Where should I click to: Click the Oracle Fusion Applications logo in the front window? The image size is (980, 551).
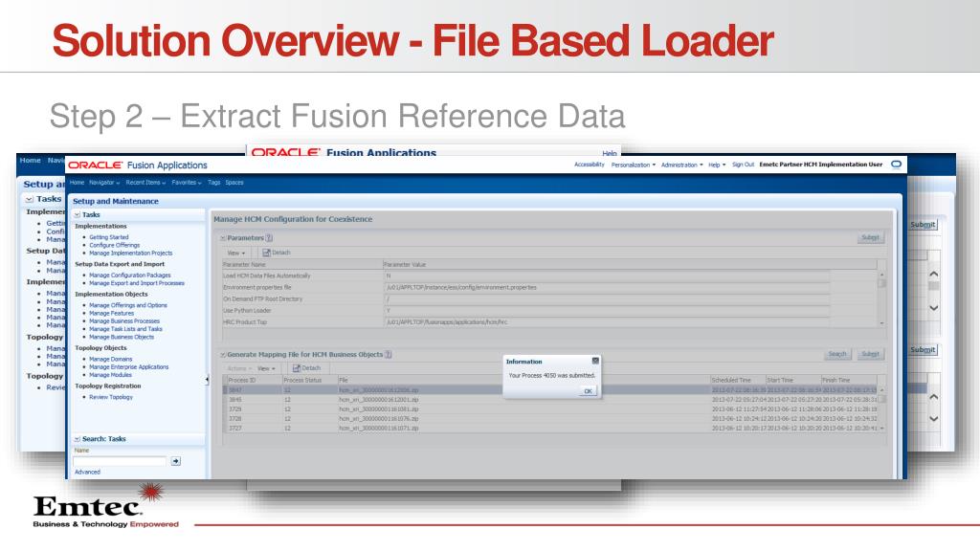(138, 165)
